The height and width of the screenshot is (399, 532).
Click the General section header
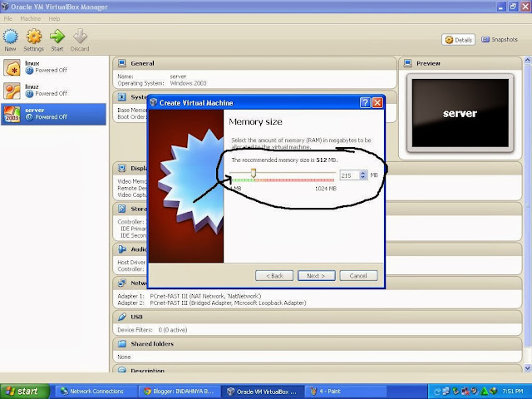[x=254, y=63]
